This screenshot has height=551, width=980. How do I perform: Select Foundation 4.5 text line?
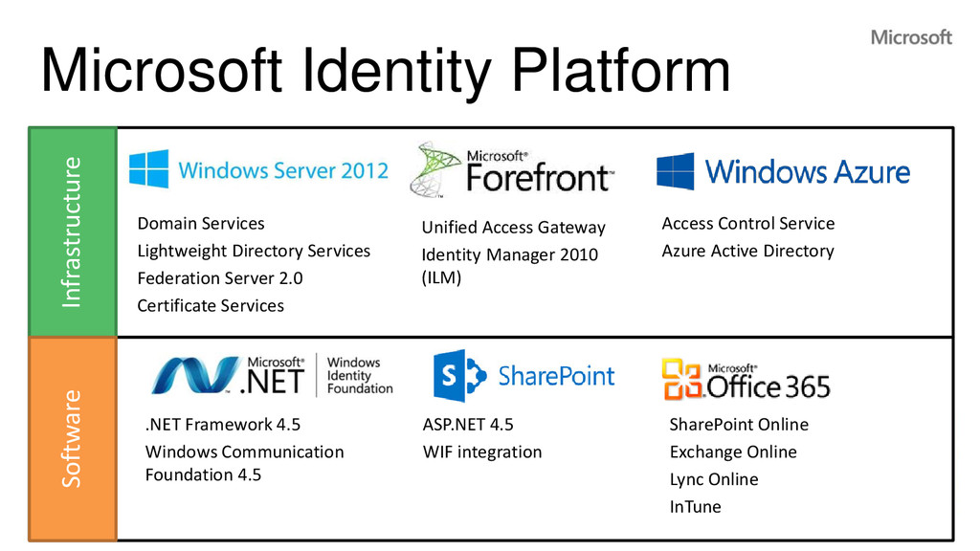[203, 474]
